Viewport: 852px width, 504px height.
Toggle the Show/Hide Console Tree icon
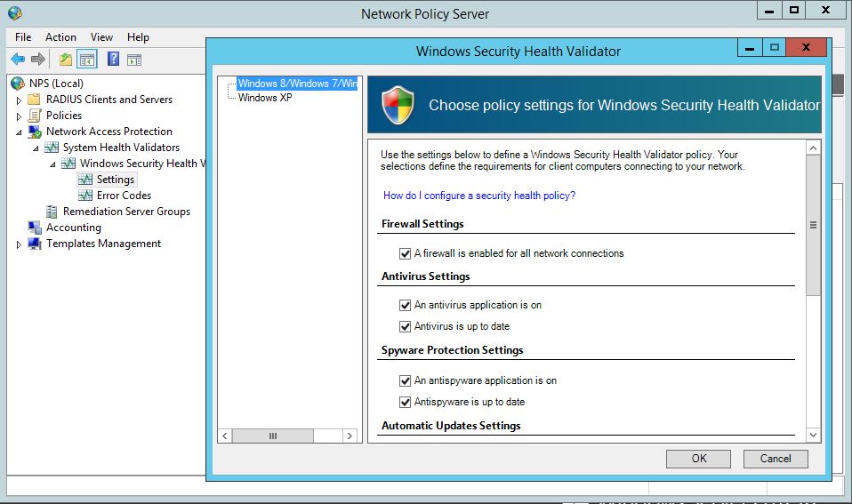coord(87,60)
